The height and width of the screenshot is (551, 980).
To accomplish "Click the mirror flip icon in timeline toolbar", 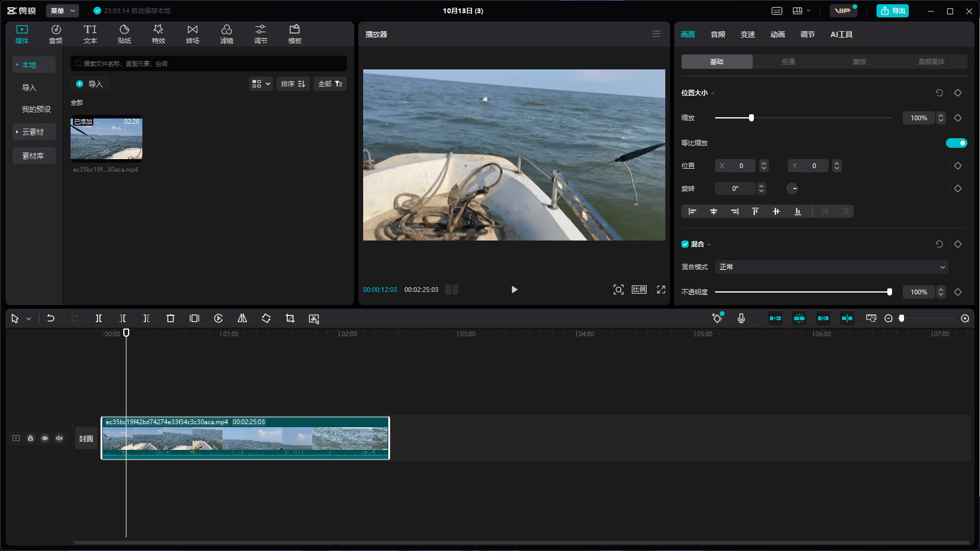I will click(242, 318).
